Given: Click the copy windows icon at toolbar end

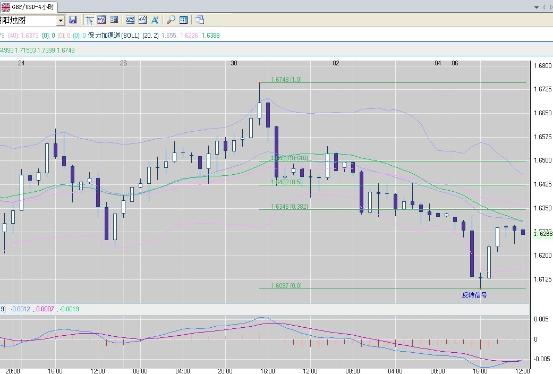Looking at the screenshot, I should coord(200,20).
